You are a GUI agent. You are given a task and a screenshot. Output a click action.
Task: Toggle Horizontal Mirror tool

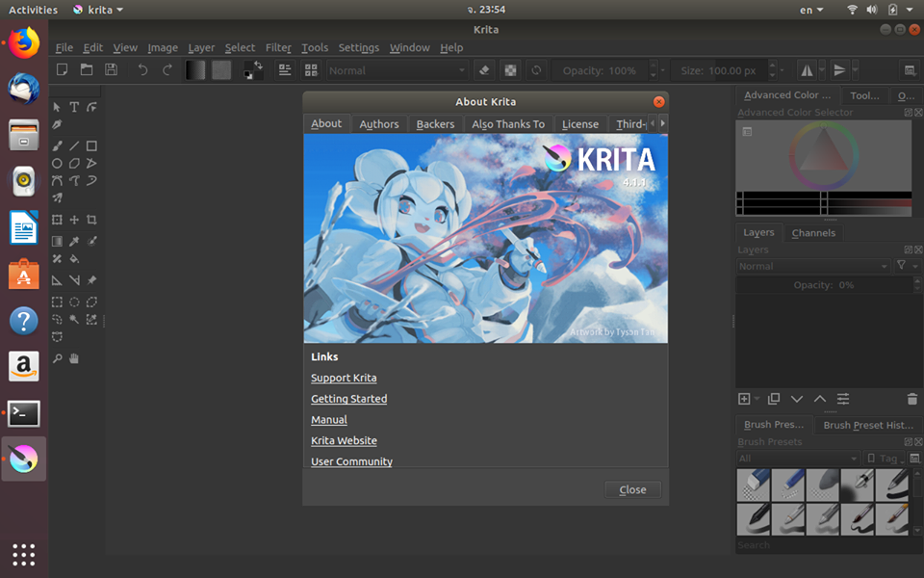coord(807,70)
